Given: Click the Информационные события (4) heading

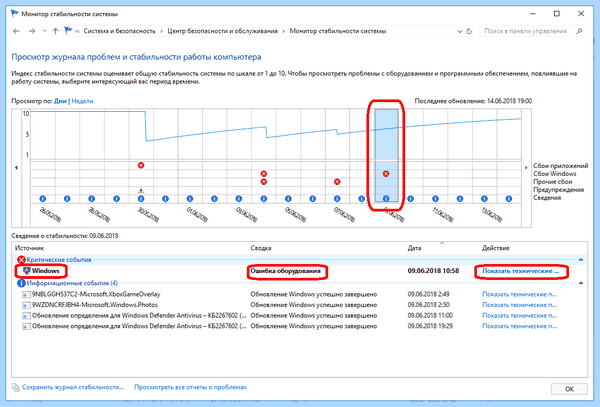Looking at the screenshot, I should point(72,283).
